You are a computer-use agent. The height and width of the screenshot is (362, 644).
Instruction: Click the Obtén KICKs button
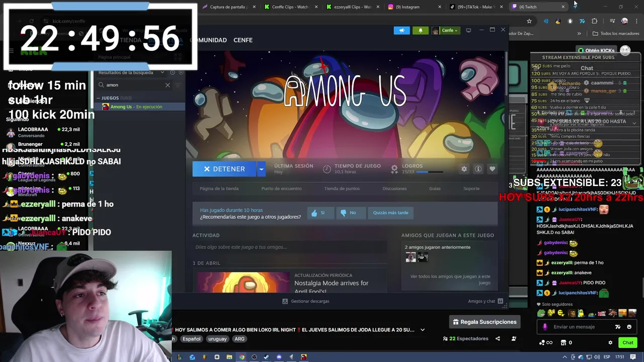(x=597, y=50)
